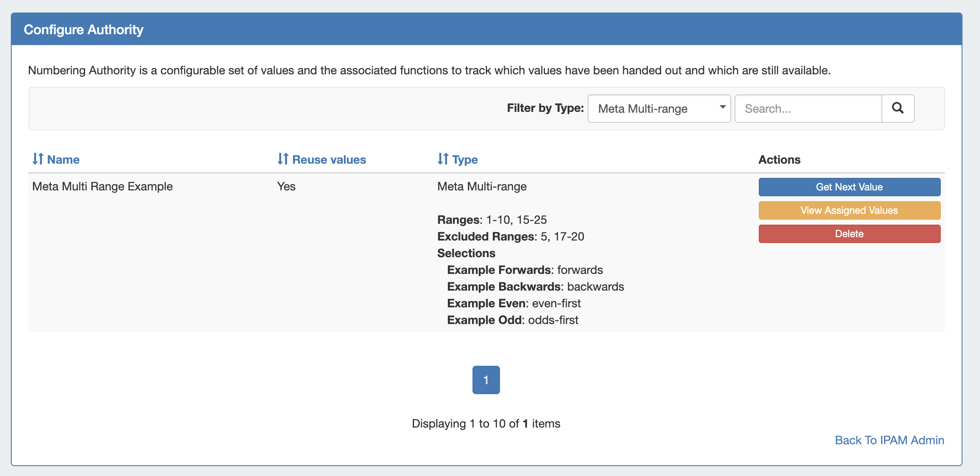Sort by the Reuse values header text

tap(329, 160)
